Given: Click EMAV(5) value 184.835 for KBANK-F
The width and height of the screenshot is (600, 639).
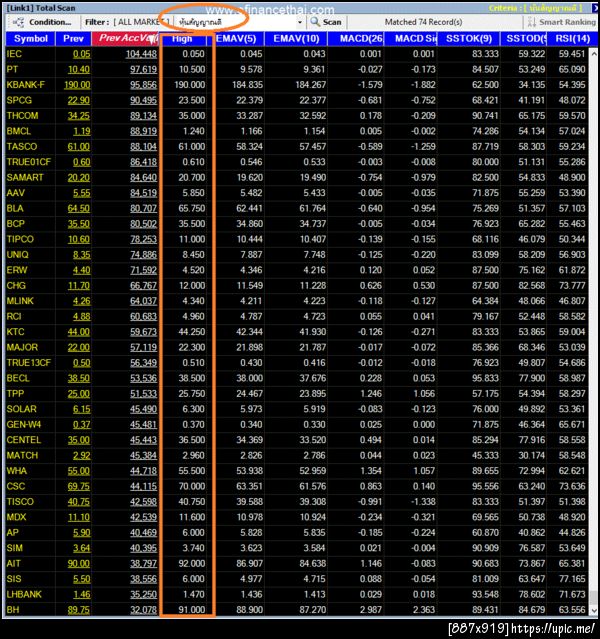Looking at the screenshot, I should click(247, 85).
